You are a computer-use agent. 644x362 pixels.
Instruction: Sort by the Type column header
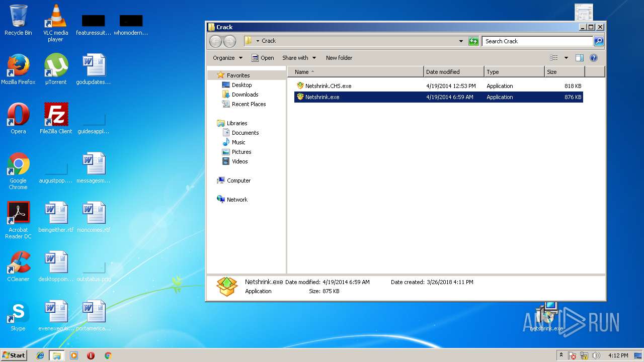514,72
